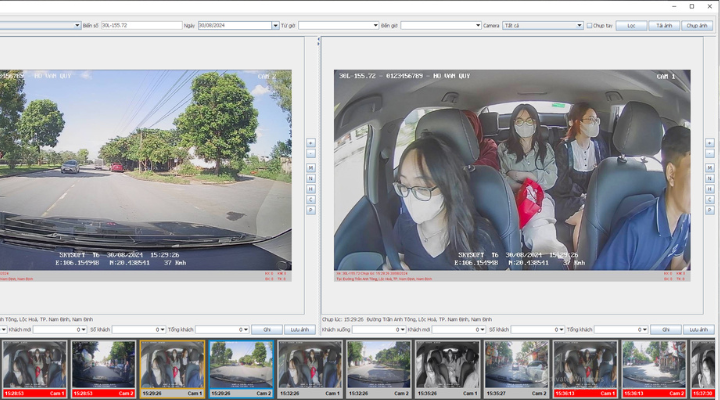This screenshot has width=720, height=400.
Task: Enable the Chụp tay checkbox
Action: pos(589,26)
